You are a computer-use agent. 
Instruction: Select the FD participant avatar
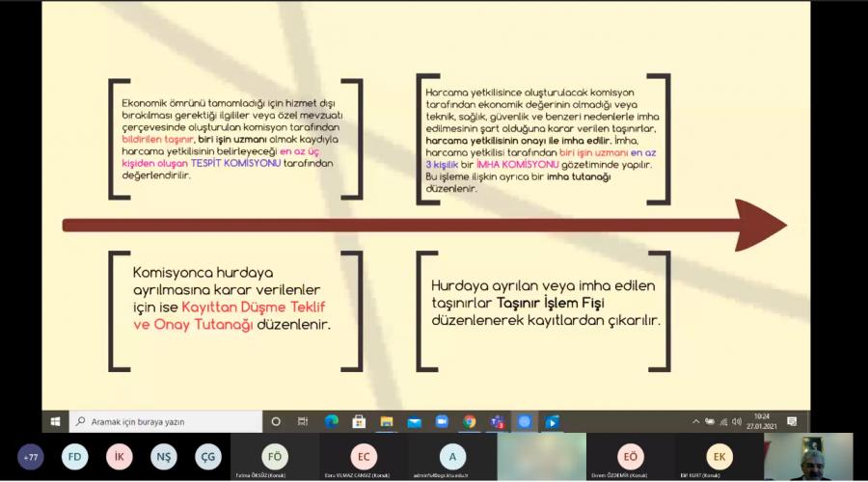click(75, 456)
